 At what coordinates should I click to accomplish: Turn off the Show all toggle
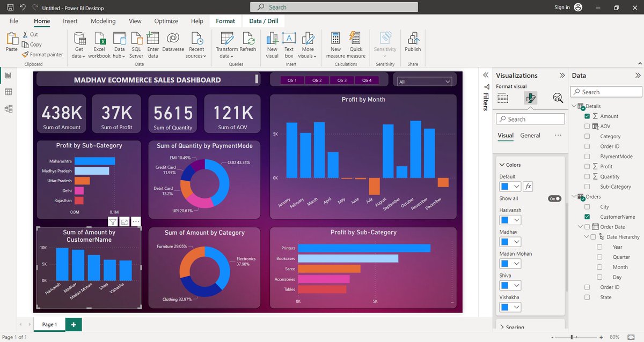click(x=554, y=198)
